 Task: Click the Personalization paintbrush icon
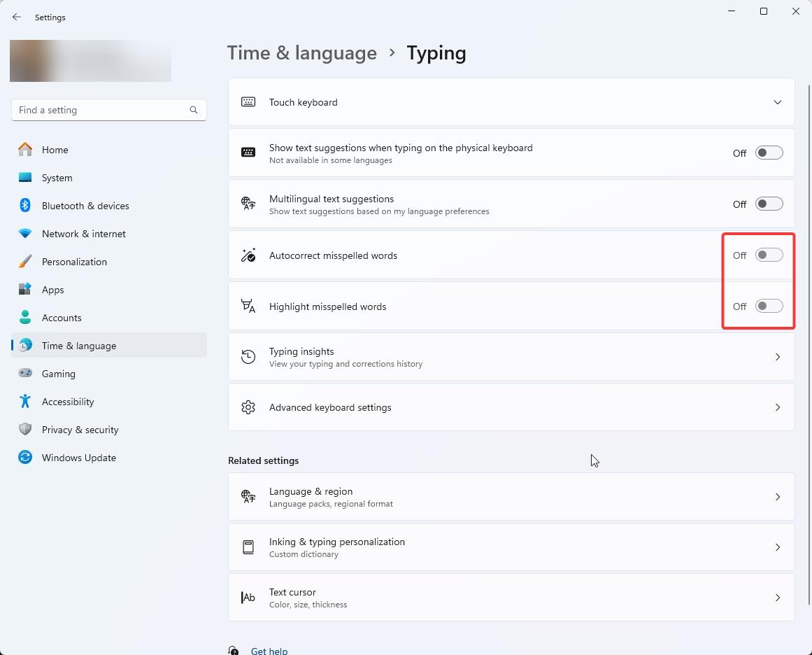pos(25,261)
